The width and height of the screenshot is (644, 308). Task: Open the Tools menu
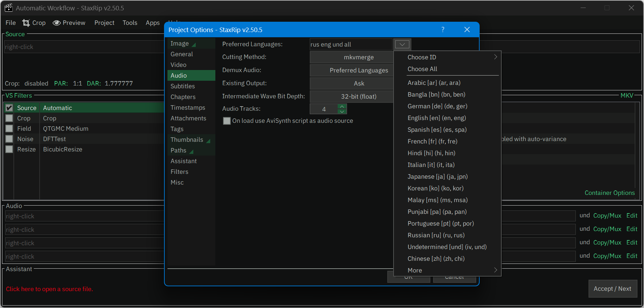(130, 23)
